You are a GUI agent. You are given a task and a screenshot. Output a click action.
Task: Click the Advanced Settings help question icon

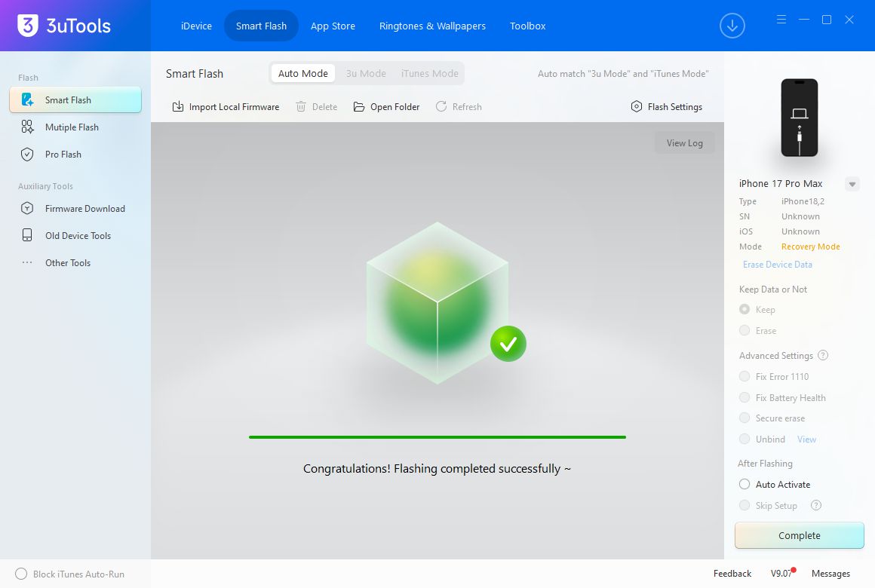coord(823,355)
